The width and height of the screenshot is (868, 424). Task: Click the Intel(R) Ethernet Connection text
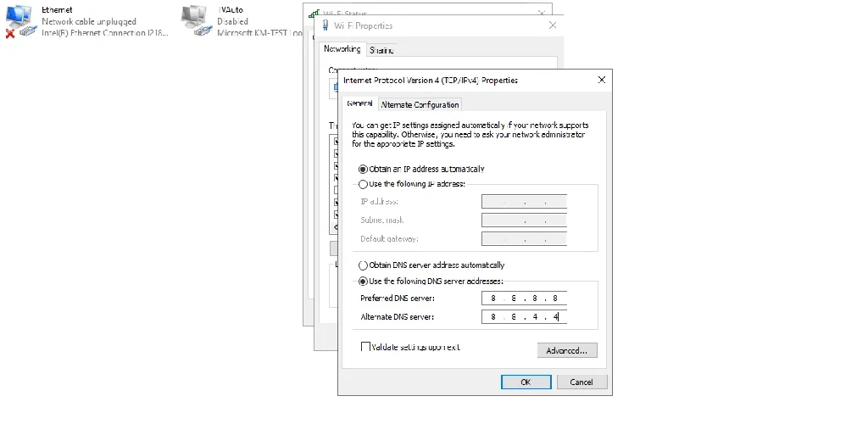(x=104, y=33)
